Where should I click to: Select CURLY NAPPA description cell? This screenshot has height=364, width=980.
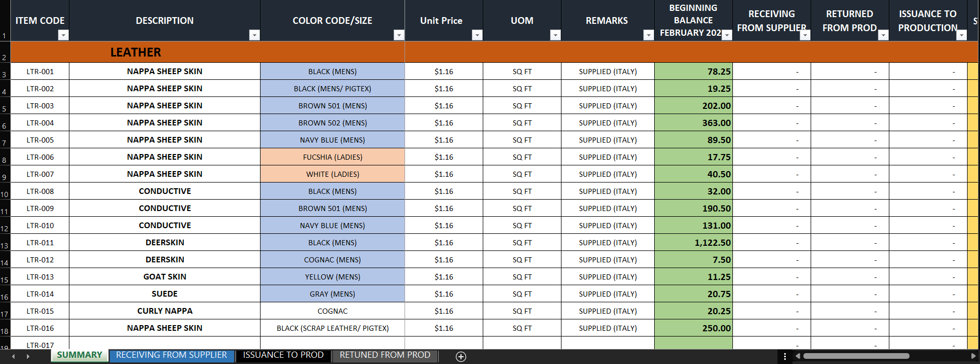point(165,311)
